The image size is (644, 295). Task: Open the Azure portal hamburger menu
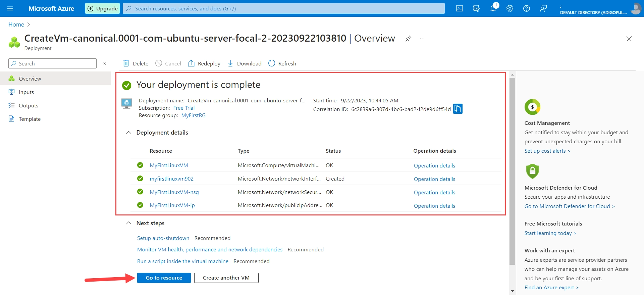[x=10, y=8]
